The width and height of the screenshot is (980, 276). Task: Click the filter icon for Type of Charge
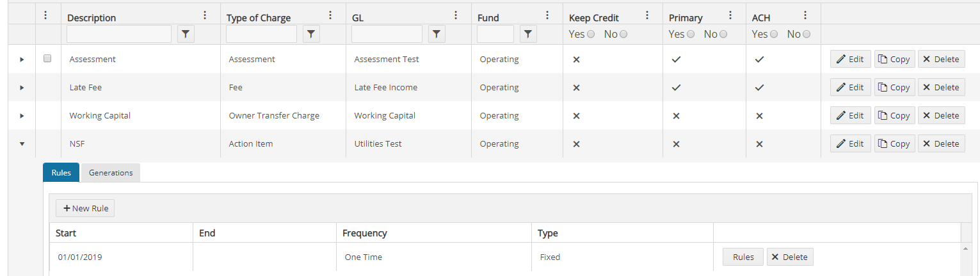[x=310, y=35]
